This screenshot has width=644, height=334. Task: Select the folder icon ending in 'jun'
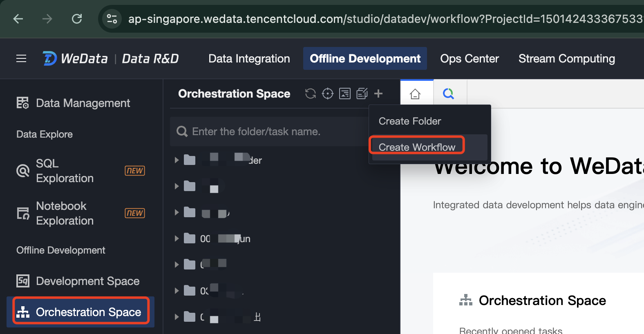click(190, 238)
